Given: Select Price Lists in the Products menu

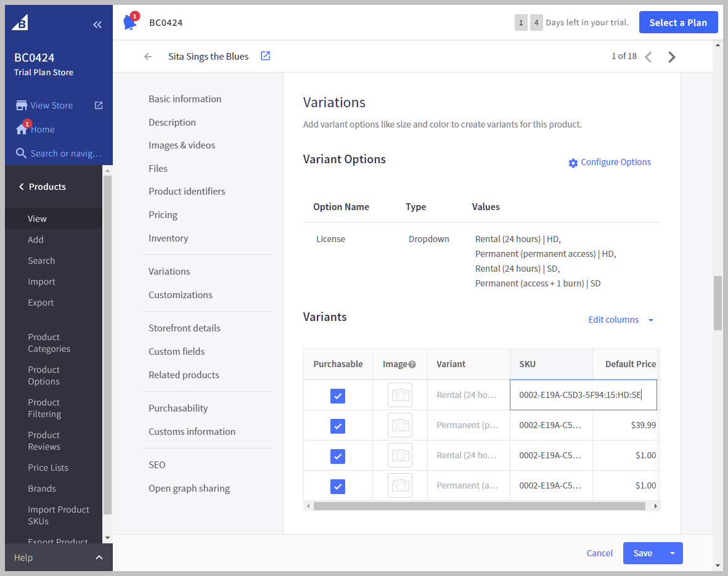Looking at the screenshot, I should click(x=48, y=468).
